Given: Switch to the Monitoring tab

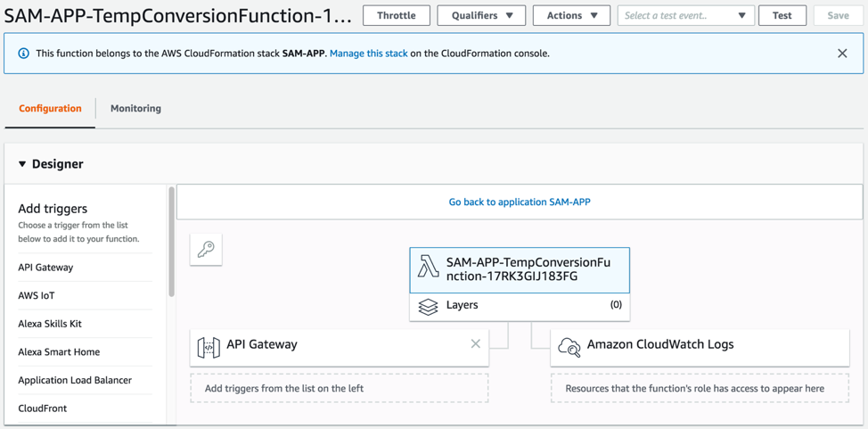Looking at the screenshot, I should click(x=135, y=109).
